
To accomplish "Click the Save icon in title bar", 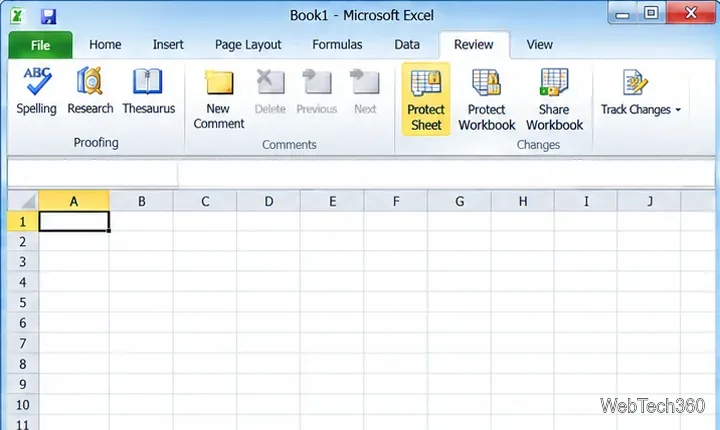I will [x=48, y=17].
